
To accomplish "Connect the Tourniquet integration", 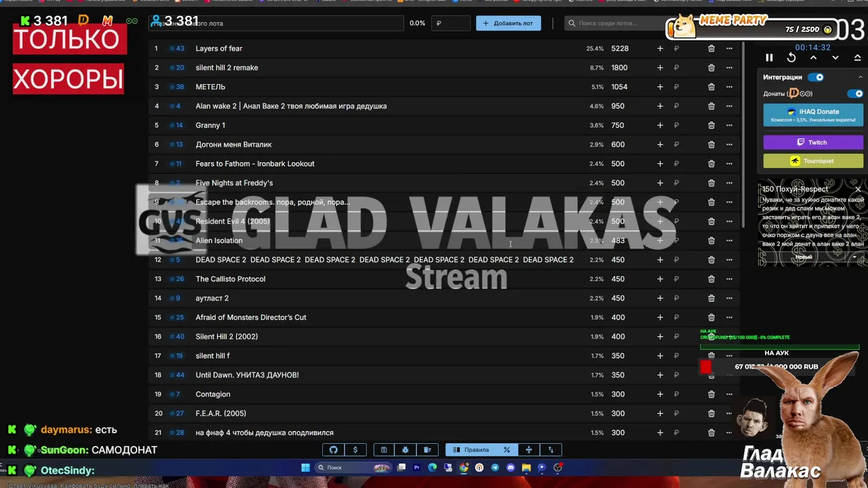I will click(x=813, y=161).
